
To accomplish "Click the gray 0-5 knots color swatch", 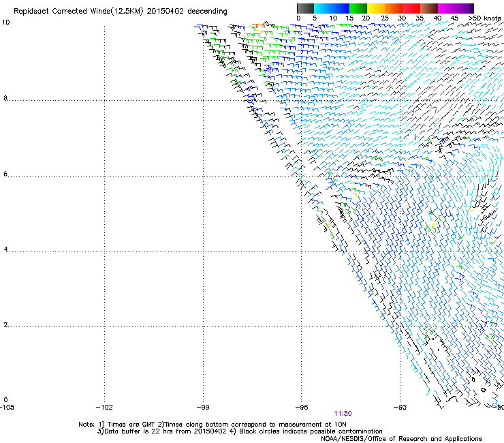I will click(305, 8).
